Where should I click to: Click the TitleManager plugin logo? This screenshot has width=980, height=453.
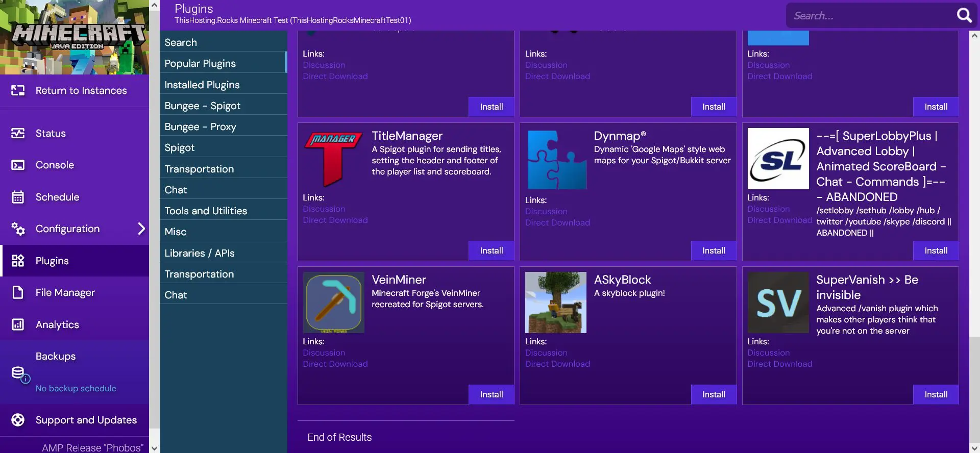pos(333,159)
